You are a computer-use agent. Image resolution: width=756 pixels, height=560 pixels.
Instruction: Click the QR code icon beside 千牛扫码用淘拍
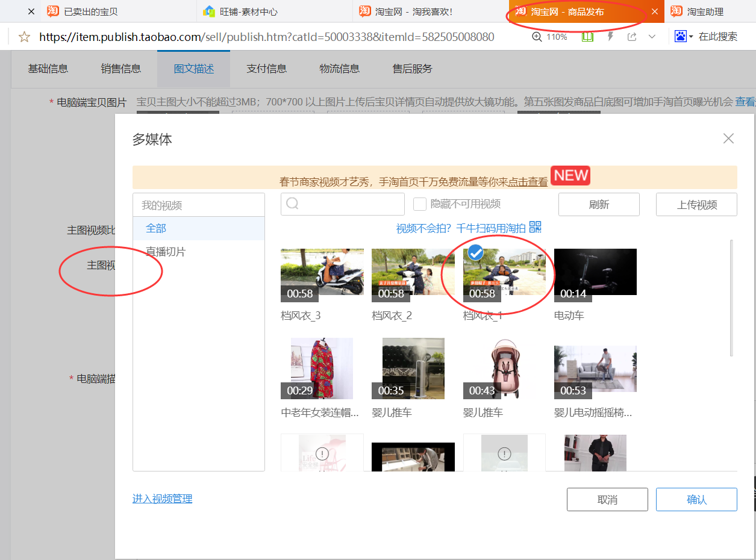(x=535, y=228)
